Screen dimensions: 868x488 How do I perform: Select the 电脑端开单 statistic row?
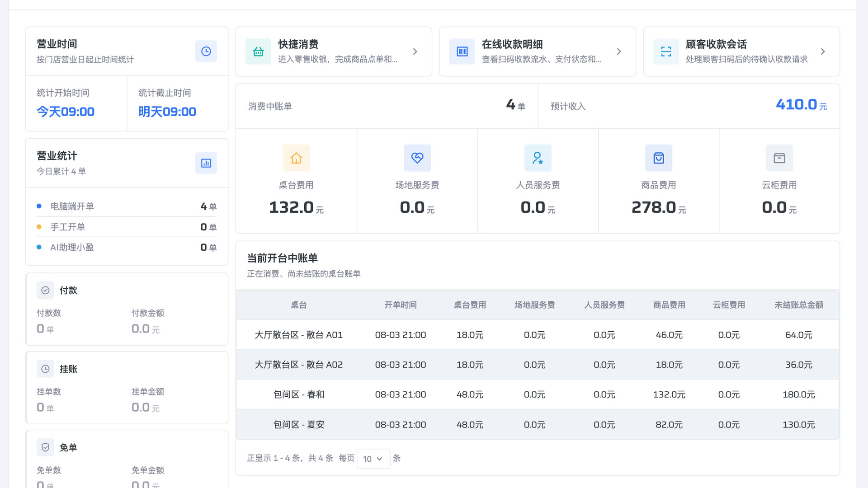click(x=127, y=206)
